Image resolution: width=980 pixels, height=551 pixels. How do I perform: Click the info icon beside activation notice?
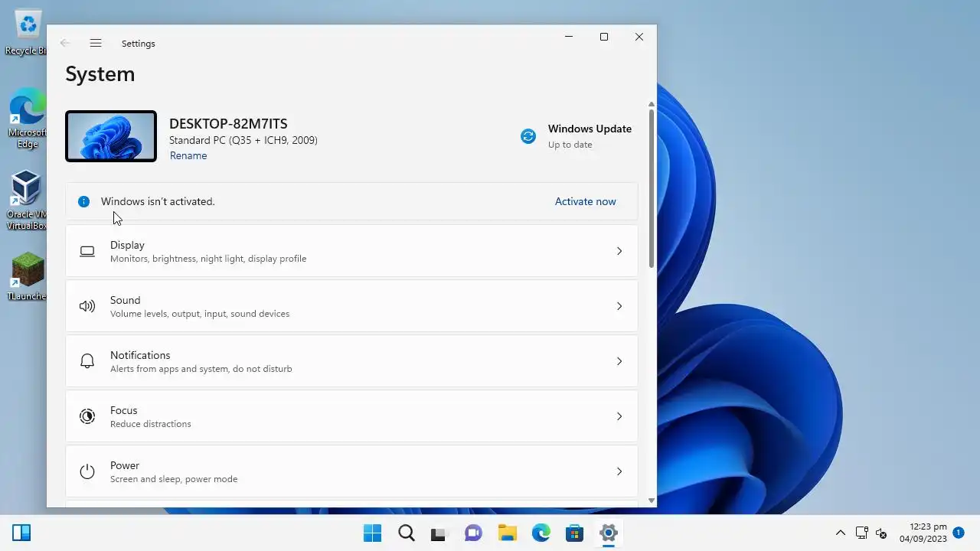[84, 202]
